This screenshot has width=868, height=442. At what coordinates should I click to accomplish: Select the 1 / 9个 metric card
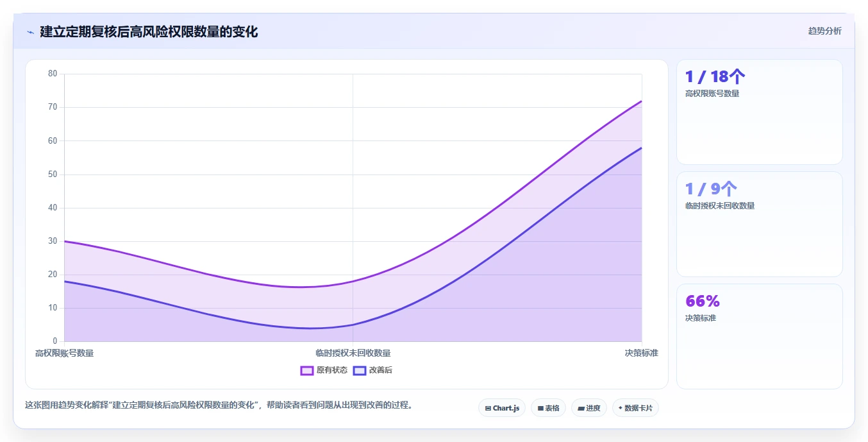(760, 224)
